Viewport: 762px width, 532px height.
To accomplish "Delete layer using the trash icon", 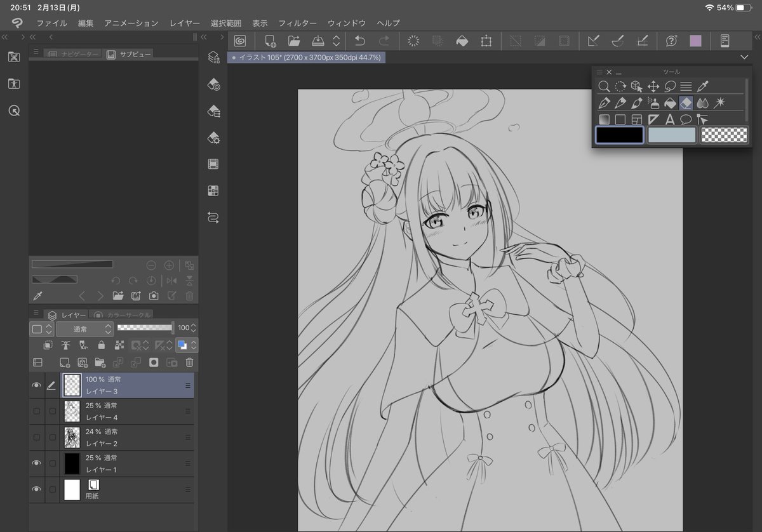I will click(189, 362).
